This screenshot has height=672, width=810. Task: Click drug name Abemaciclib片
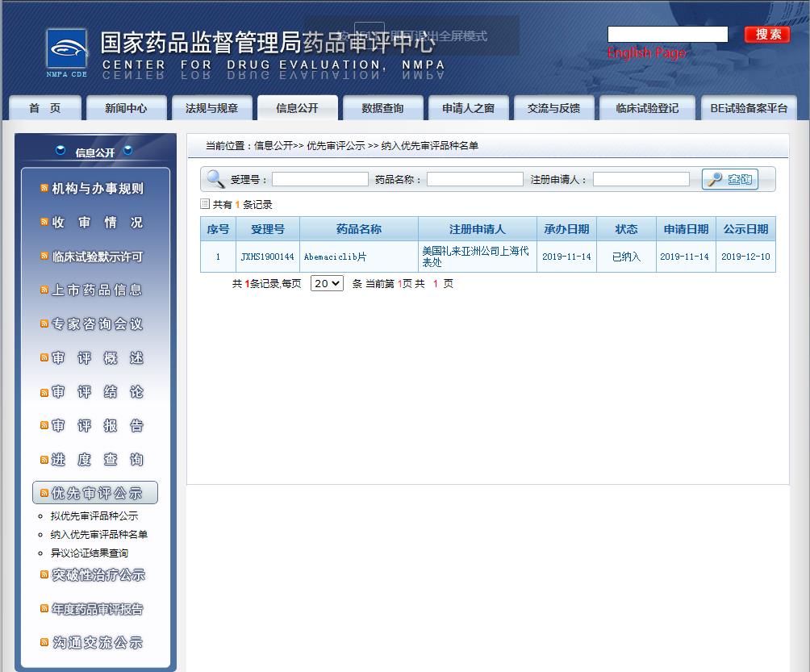pos(335,257)
